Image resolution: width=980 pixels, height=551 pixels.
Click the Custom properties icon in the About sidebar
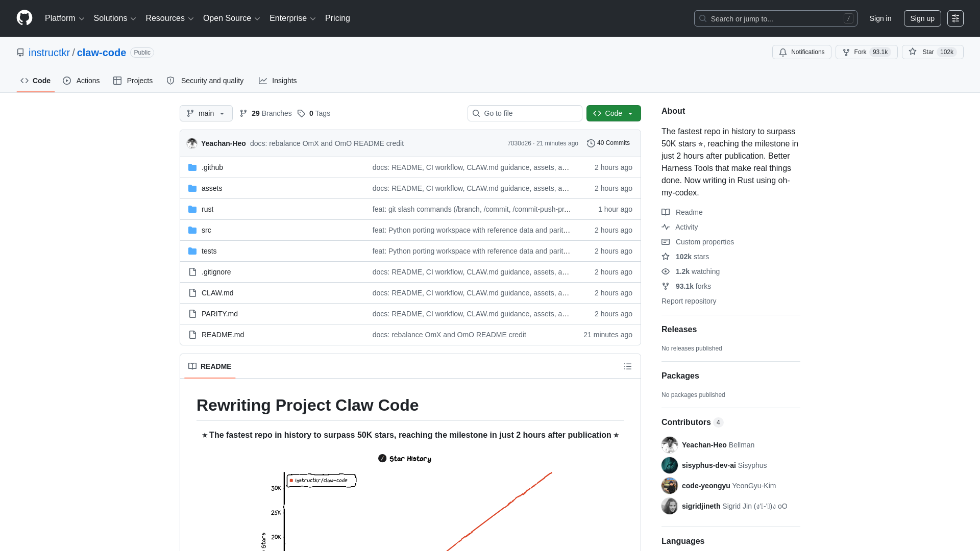tap(665, 241)
